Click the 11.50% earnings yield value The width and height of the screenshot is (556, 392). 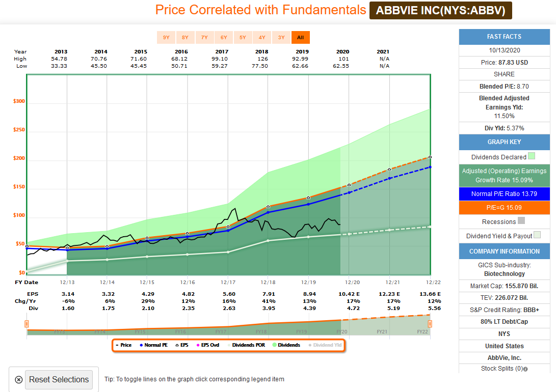click(504, 116)
